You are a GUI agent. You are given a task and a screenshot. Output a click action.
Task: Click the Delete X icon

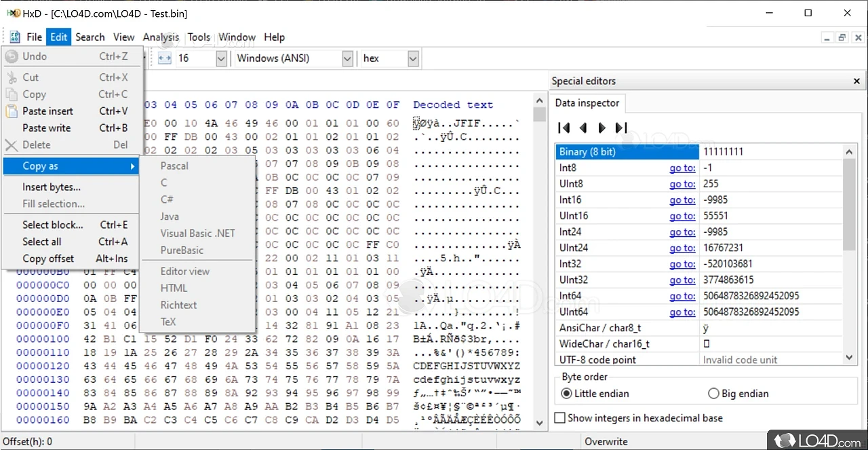12,145
